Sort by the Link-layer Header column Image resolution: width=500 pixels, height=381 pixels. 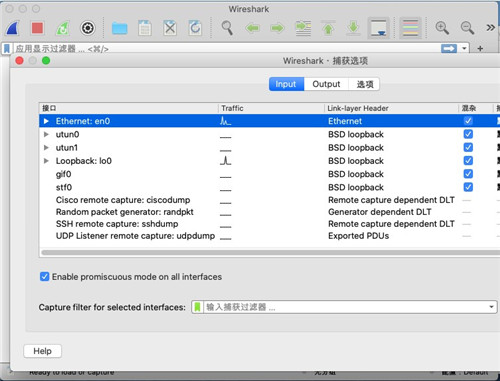pyautogui.click(x=391, y=108)
